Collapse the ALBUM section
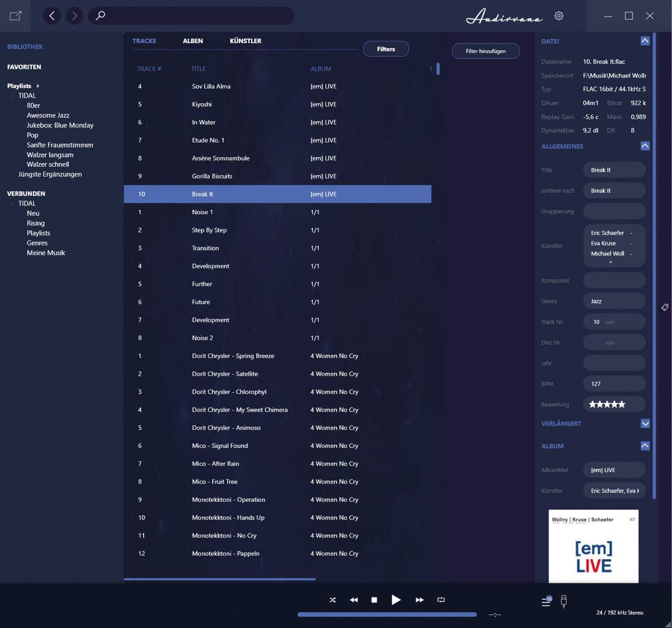This screenshot has width=672, height=628. point(645,446)
